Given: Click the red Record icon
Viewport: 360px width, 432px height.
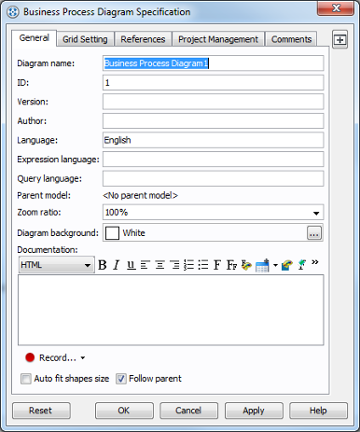Looking at the screenshot, I should [x=30, y=358].
